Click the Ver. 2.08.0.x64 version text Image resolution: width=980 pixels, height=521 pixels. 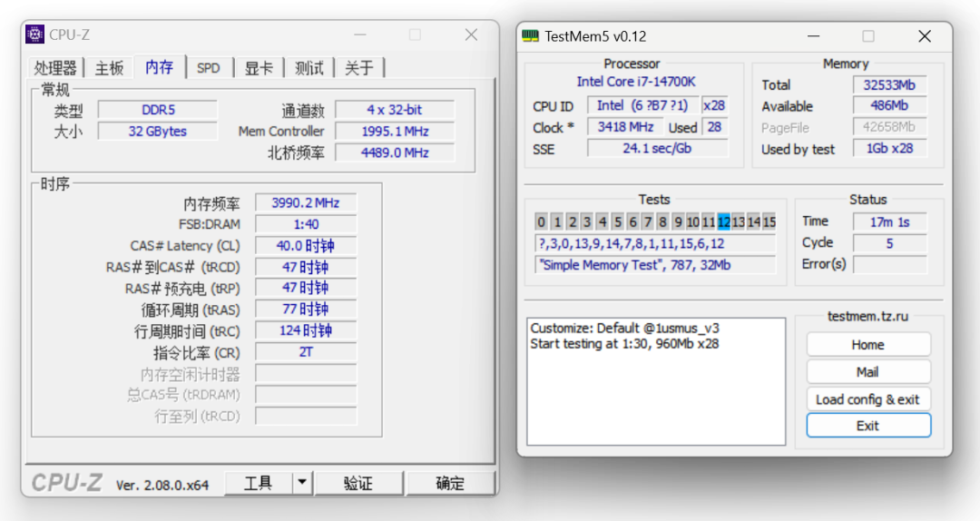(162, 485)
